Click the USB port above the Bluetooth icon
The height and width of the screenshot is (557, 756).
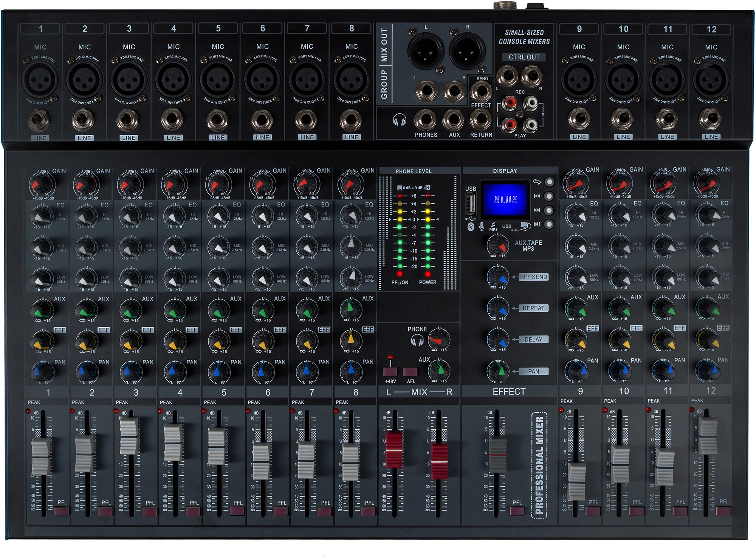tap(471, 203)
